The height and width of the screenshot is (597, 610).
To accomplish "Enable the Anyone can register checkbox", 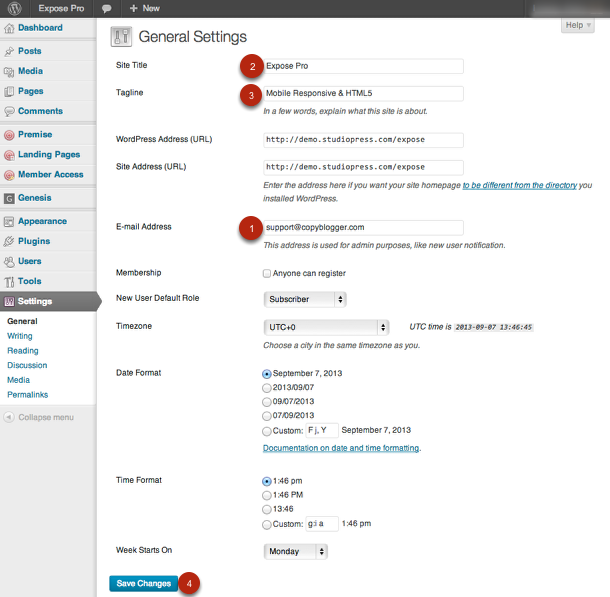I will [x=266, y=273].
